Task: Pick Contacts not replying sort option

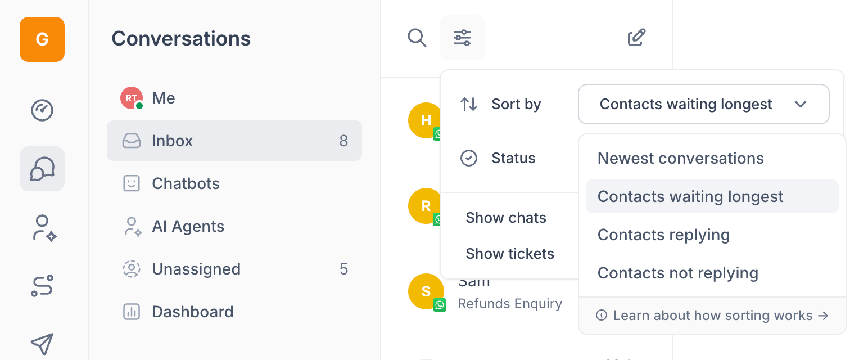Action: pyautogui.click(x=677, y=273)
